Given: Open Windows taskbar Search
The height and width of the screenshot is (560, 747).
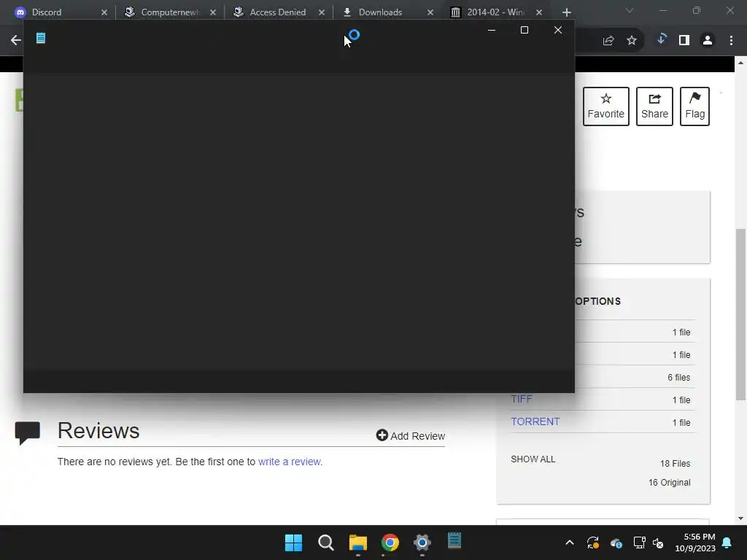Looking at the screenshot, I should (326, 542).
